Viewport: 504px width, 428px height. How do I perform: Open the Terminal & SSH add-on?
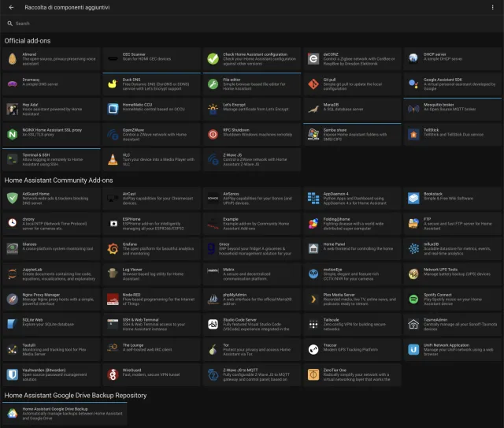(51, 160)
